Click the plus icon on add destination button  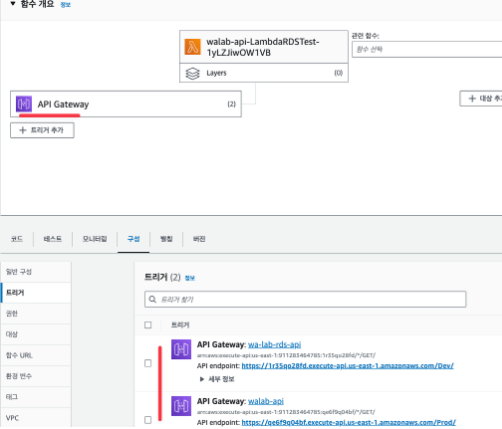(x=472, y=98)
